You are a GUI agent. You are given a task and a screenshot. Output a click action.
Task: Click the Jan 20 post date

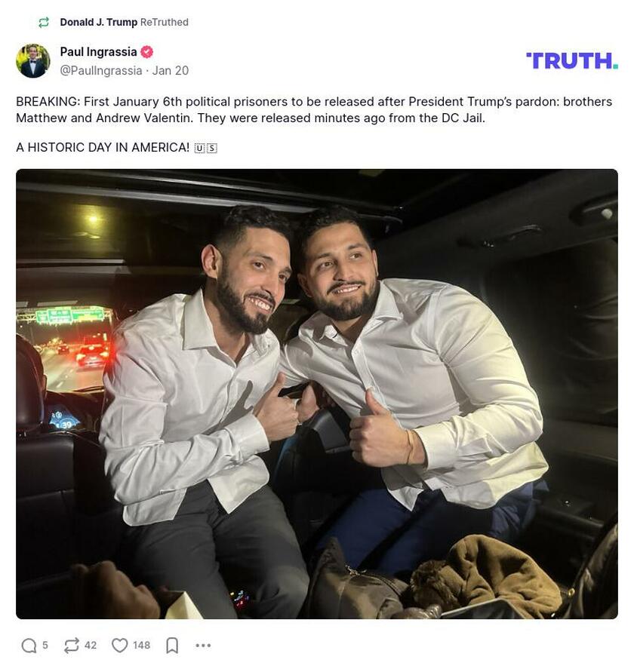[x=171, y=70]
